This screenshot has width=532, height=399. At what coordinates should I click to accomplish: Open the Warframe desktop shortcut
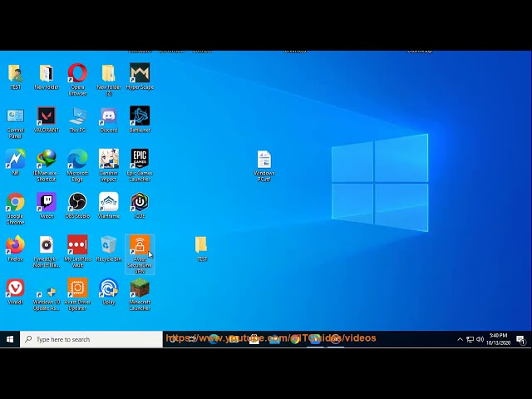pyautogui.click(x=108, y=203)
